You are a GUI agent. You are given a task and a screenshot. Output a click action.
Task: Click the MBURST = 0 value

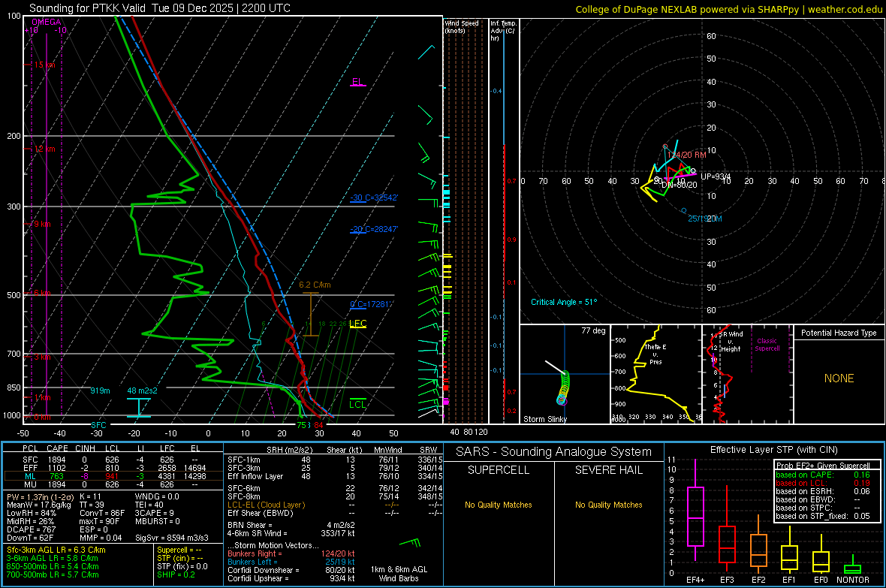coord(157,521)
